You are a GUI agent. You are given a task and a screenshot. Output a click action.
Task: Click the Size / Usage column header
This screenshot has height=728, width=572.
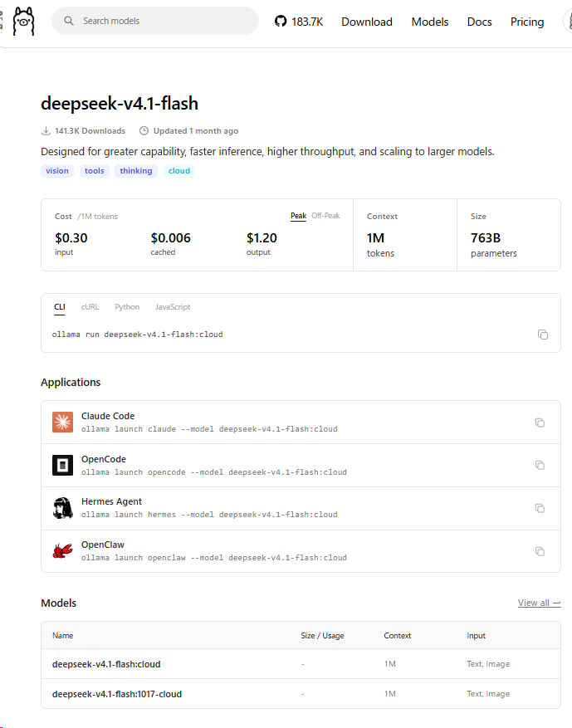(322, 636)
